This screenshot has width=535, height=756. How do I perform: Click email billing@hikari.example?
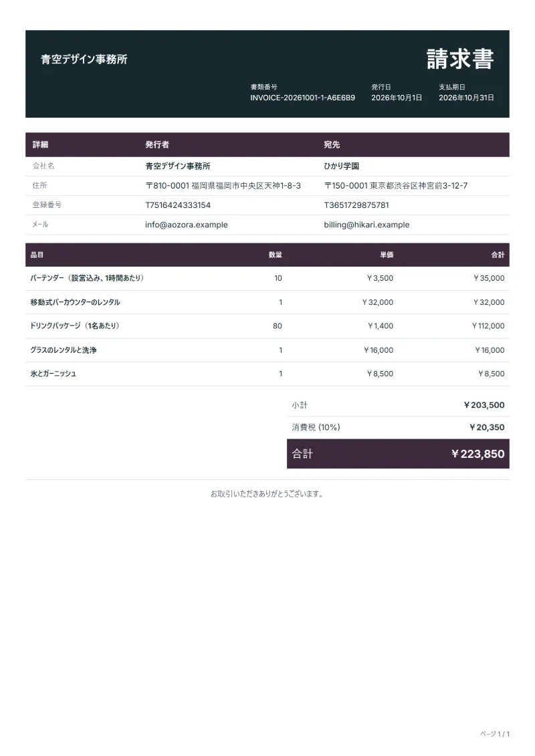[x=366, y=225]
